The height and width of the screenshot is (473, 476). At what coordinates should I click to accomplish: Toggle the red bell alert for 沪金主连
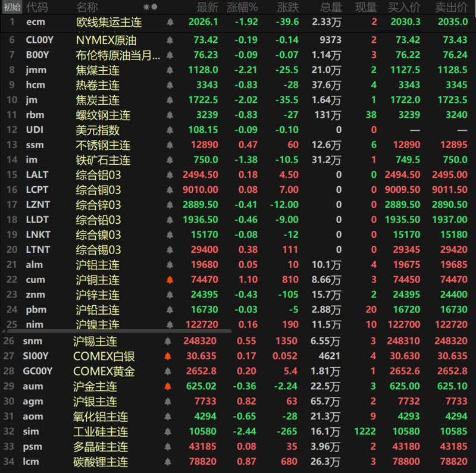click(168, 386)
